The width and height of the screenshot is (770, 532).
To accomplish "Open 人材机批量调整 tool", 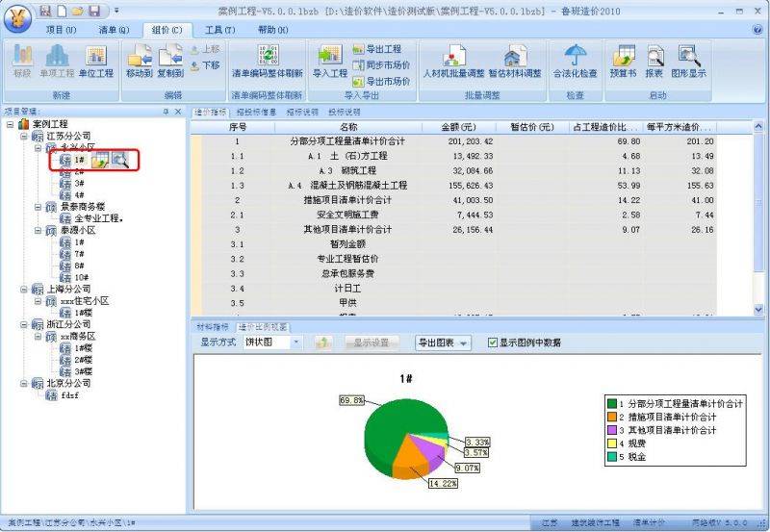I will (x=453, y=62).
